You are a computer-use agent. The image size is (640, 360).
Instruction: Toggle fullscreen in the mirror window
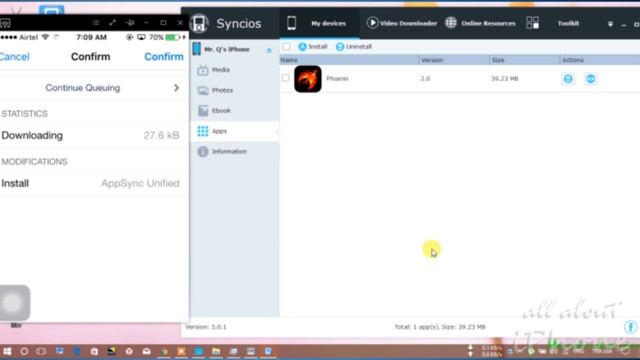click(x=113, y=23)
